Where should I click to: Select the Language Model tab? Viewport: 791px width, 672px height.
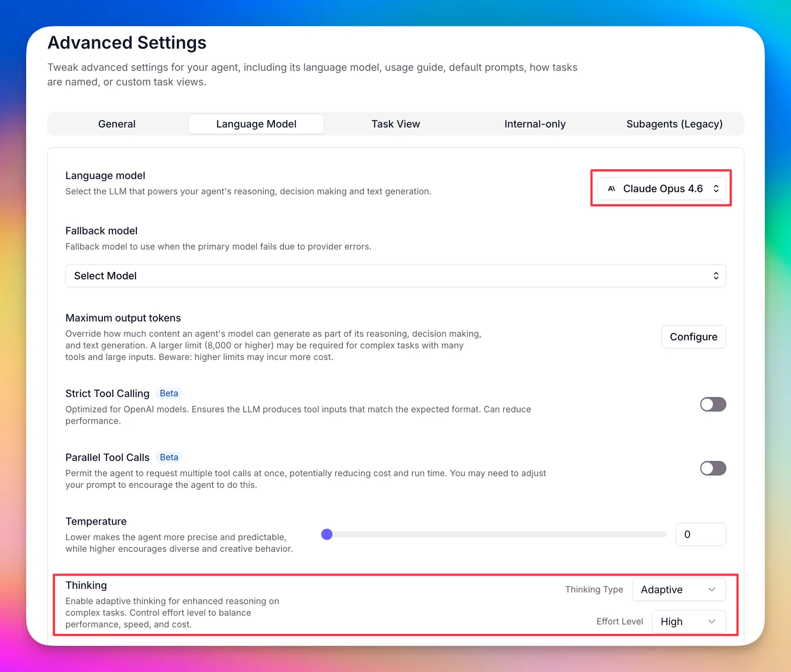pos(256,124)
